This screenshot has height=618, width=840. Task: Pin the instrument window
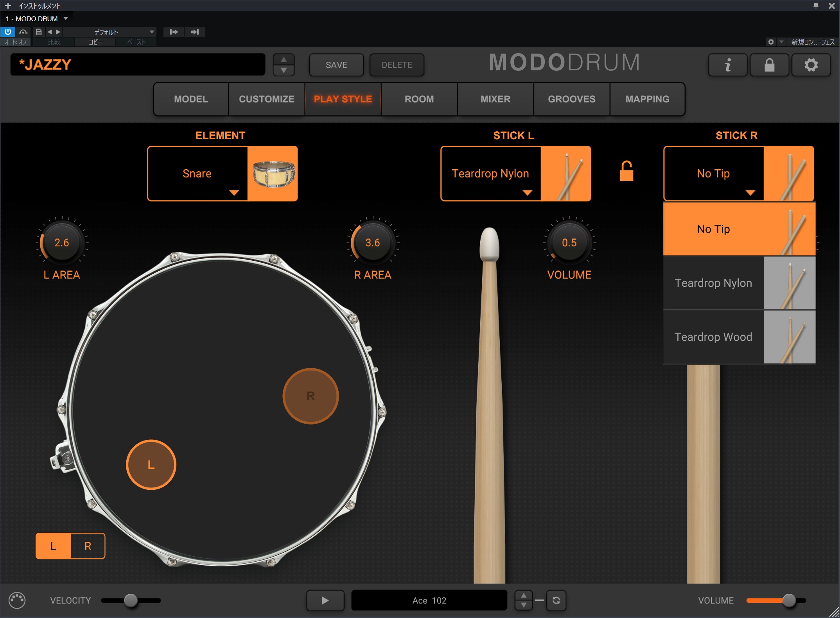point(816,6)
